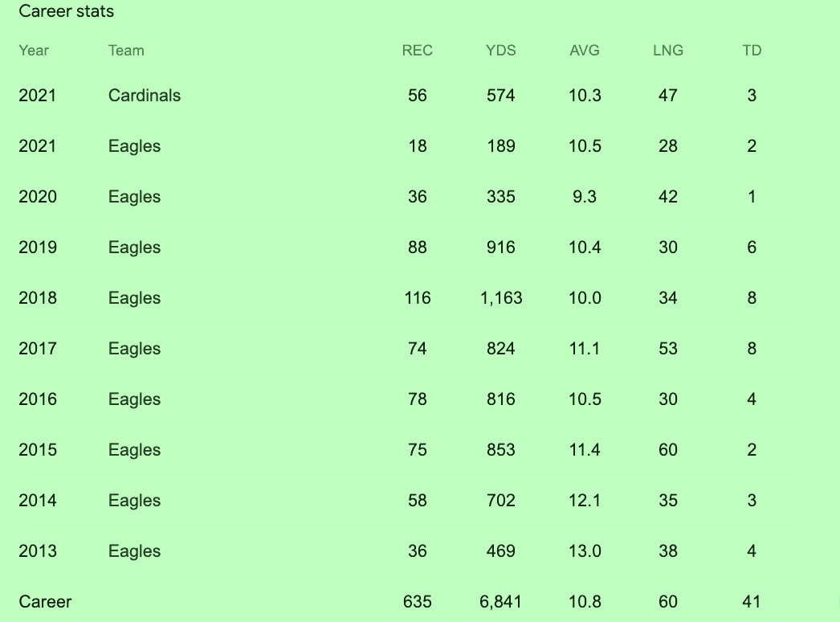840x622 pixels.
Task: Select the 116 receptions value
Action: coord(418,298)
